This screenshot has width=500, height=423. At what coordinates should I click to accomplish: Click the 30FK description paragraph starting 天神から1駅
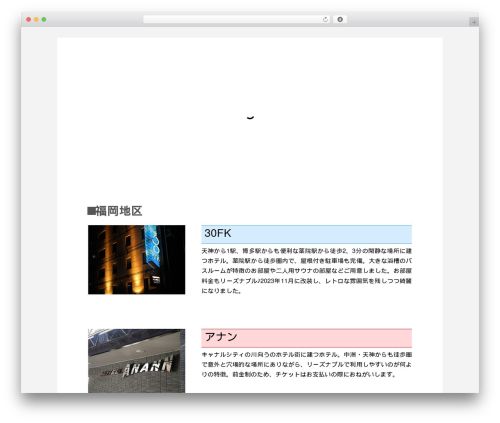click(306, 271)
